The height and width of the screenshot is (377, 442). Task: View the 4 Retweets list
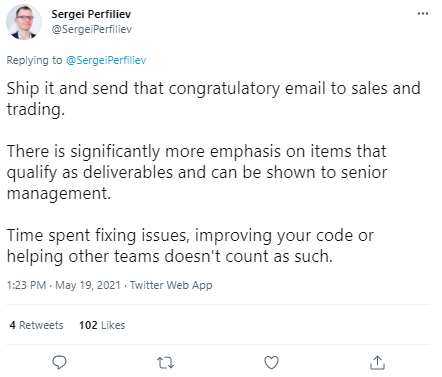pos(36,325)
